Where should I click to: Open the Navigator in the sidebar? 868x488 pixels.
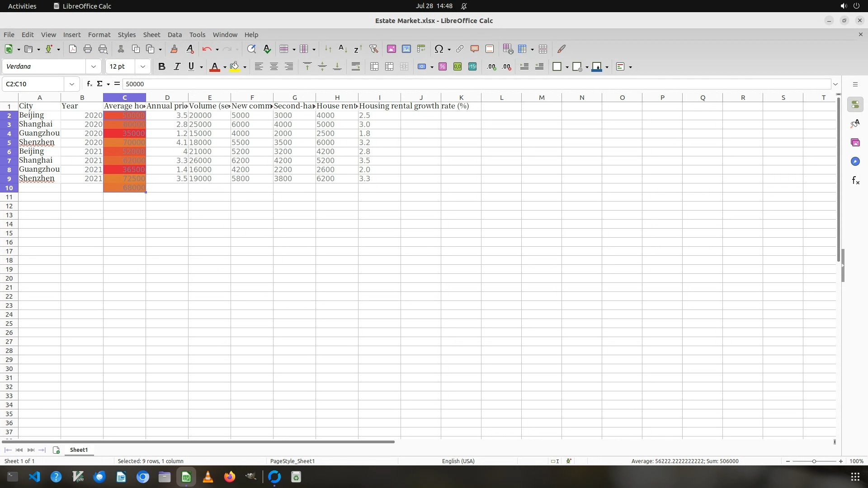pyautogui.click(x=855, y=161)
